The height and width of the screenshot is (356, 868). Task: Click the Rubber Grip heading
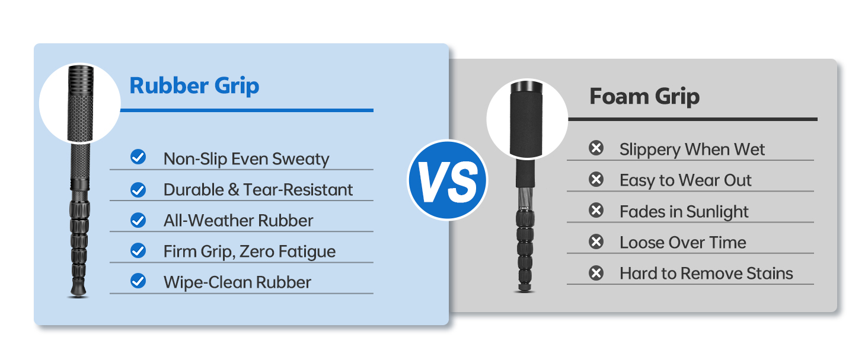click(x=194, y=86)
